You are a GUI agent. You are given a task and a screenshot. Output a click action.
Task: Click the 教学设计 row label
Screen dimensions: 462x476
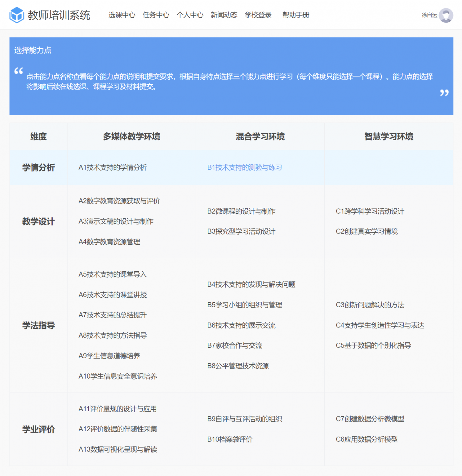coord(38,221)
